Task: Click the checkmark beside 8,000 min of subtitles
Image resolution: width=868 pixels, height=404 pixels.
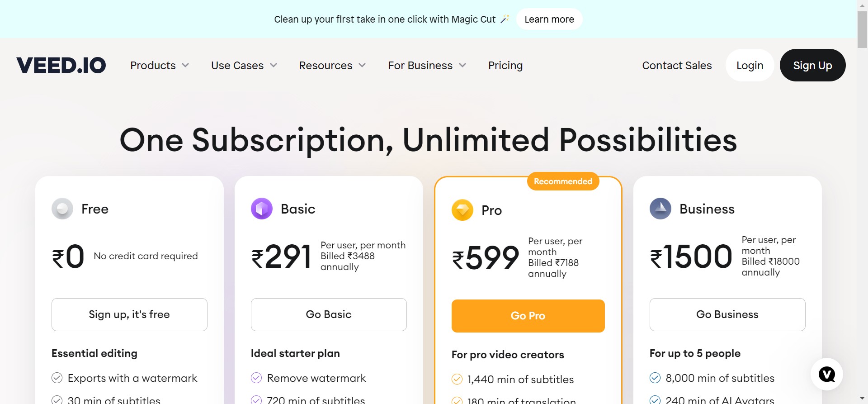Action: tap(655, 378)
